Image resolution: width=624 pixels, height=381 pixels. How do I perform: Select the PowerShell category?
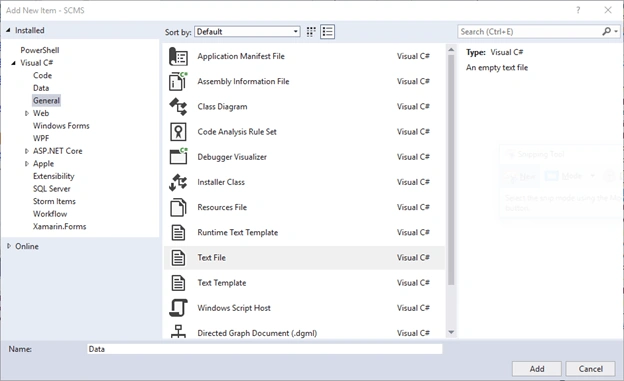click(x=40, y=50)
